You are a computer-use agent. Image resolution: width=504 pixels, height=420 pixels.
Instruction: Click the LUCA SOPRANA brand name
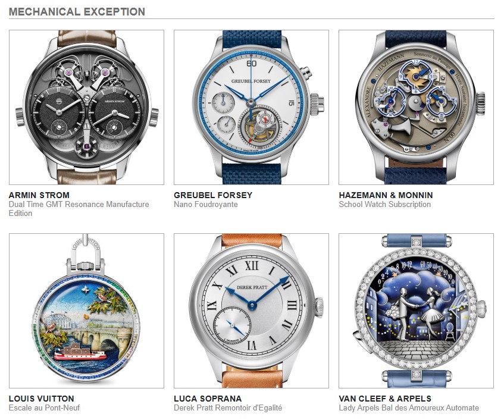(208, 399)
